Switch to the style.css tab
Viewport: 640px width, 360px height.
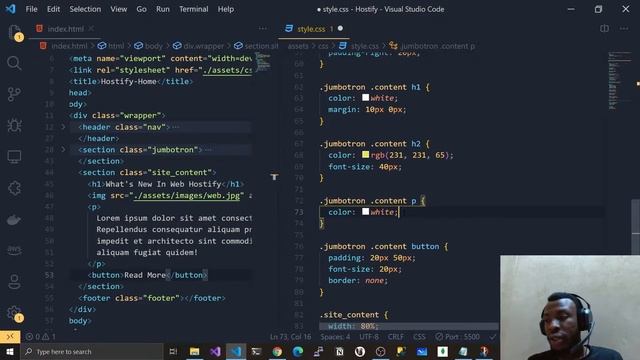[x=311, y=29]
